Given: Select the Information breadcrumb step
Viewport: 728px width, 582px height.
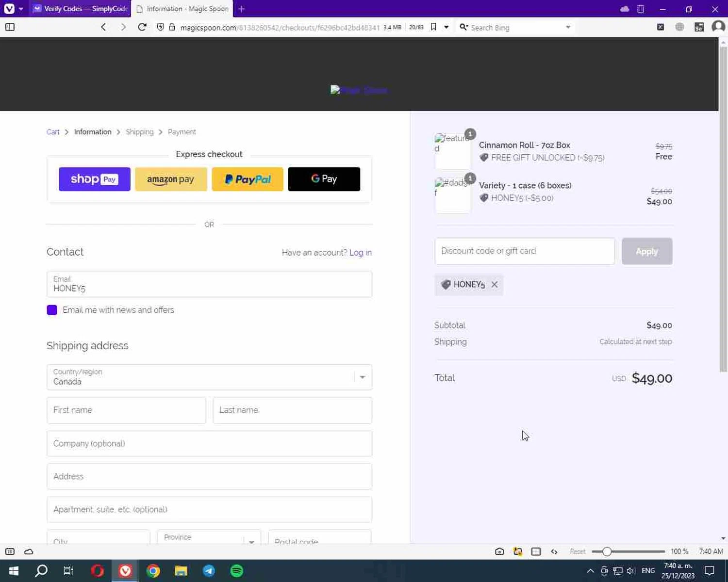Looking at the screenshot, I should tap(93, 132).
